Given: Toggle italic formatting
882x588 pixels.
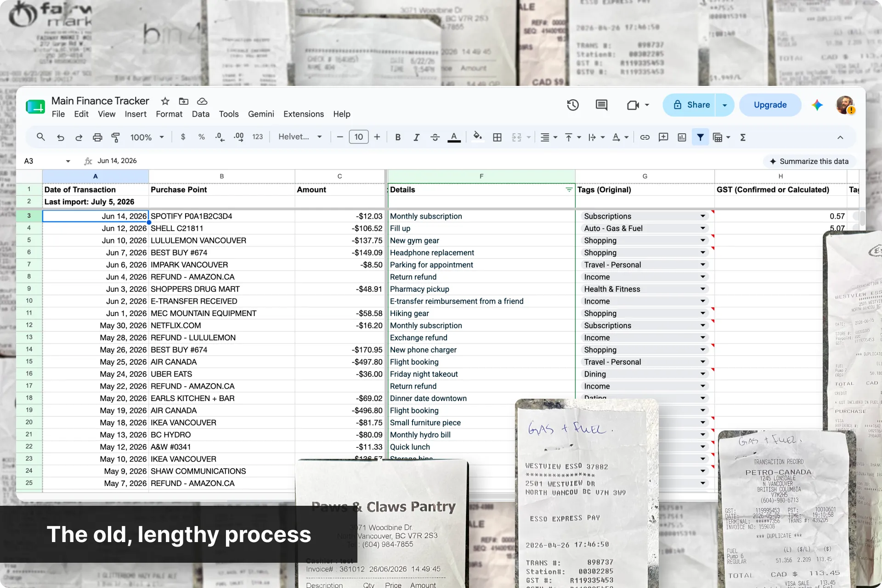Looking at the screenshot, I should [416, 137].
